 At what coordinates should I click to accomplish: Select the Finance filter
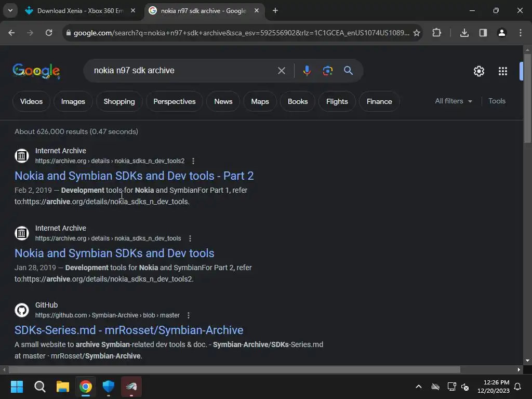[x=379, y=101]
